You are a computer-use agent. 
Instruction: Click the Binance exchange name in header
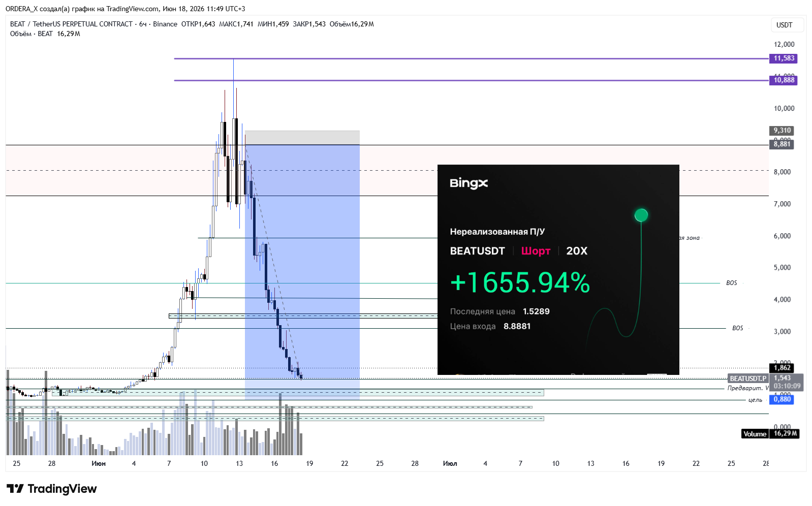(x=165, y=24)
